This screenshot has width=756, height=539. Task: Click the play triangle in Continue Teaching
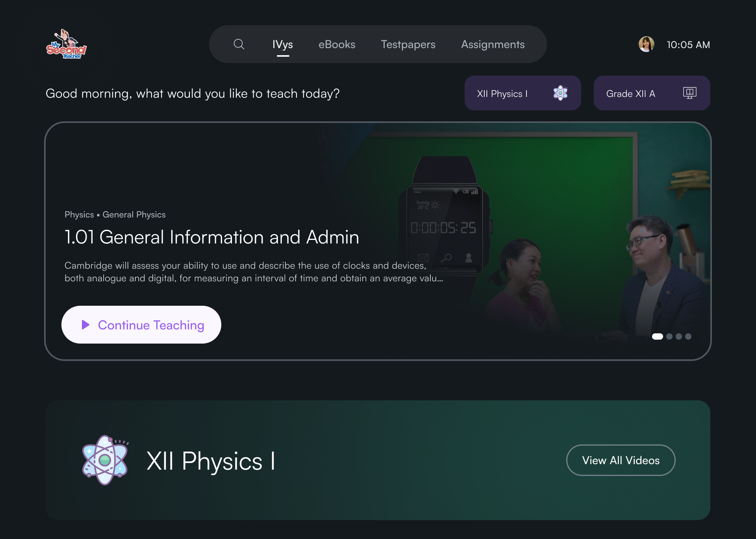point(85,325)
